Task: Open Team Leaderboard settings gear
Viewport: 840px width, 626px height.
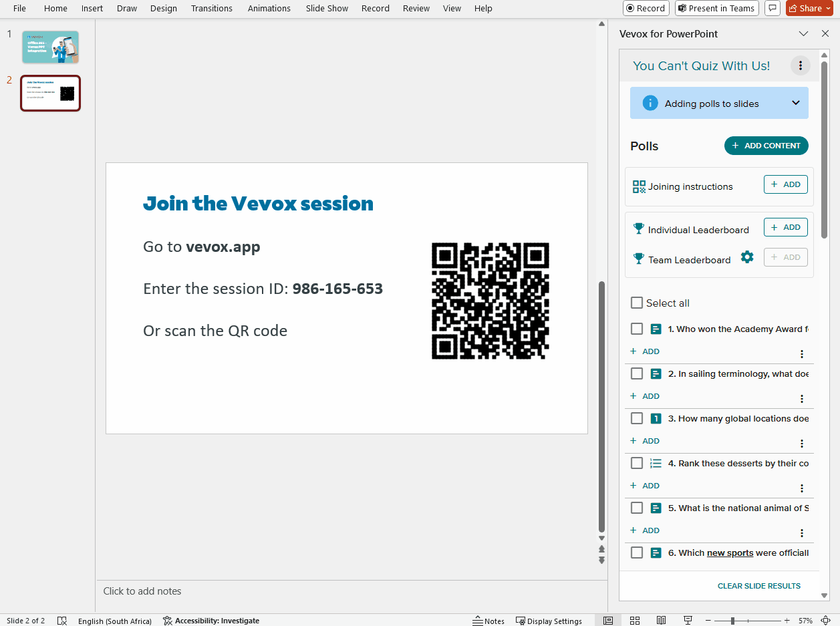Action: tap(747, 257)
